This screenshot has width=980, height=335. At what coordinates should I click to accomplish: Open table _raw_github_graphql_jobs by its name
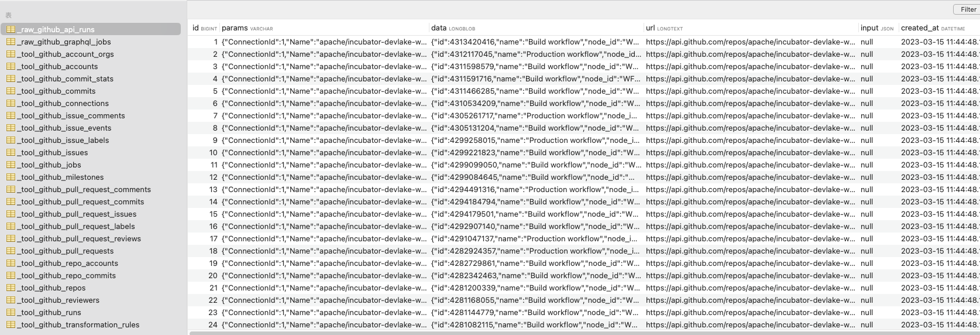64,42
